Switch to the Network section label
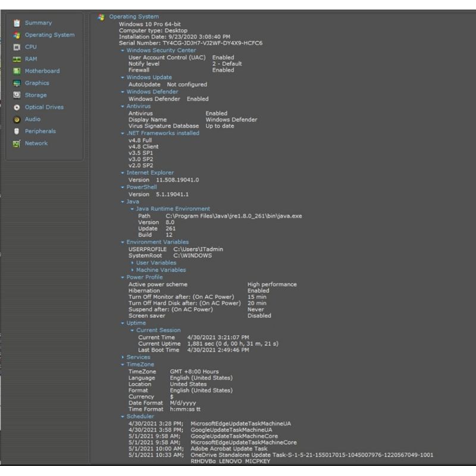The image size is (476, 476). click(x=36, y=143)
